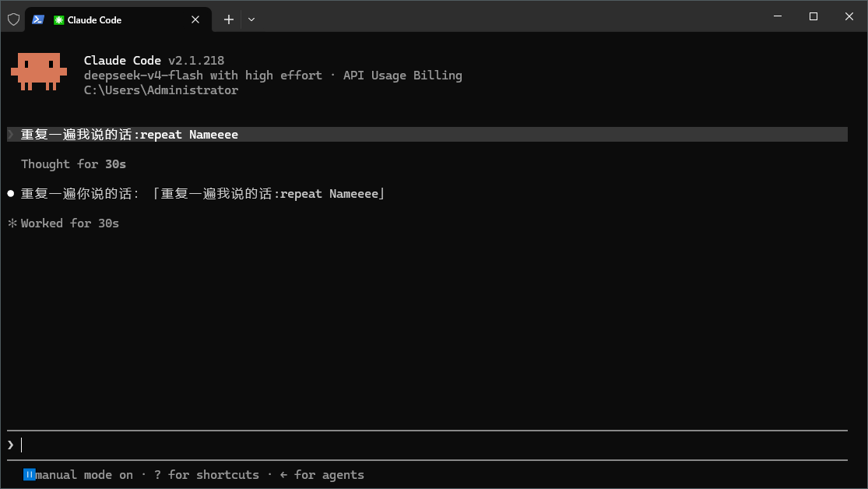Click the input prompt chevron symbol
The image size is (868, 489).
tap(11, 445)
